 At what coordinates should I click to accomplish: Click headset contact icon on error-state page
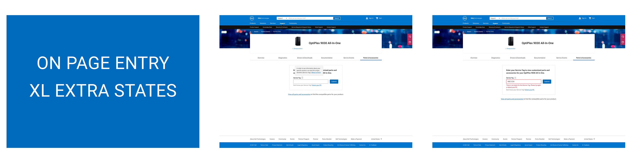pyautogui.click(x=623, y=36)
